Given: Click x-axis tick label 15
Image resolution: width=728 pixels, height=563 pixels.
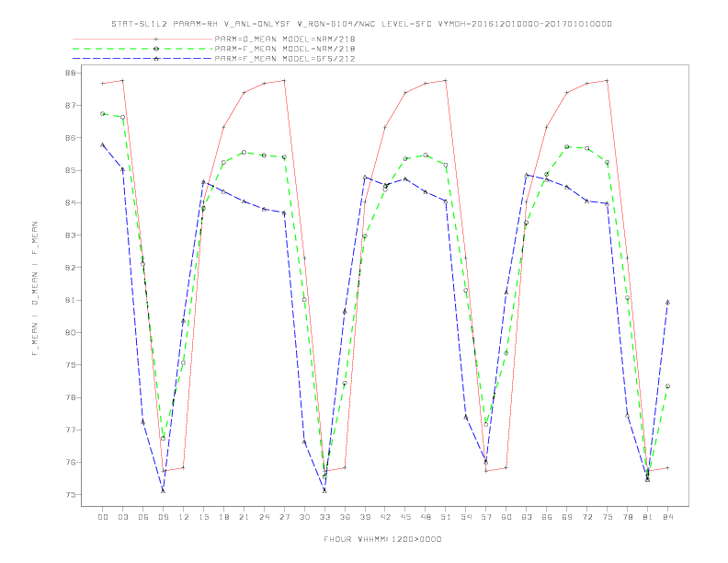Looking at the screenshot, I should pos(203,517).
